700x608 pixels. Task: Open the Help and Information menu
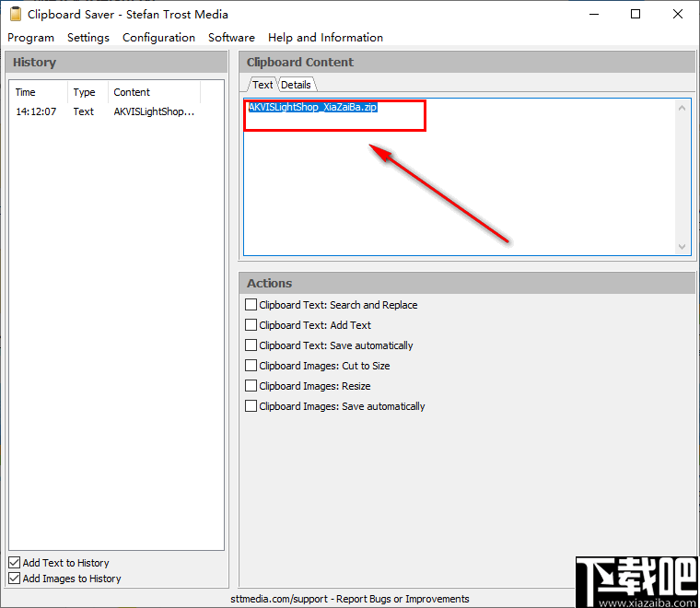(325, 38)
